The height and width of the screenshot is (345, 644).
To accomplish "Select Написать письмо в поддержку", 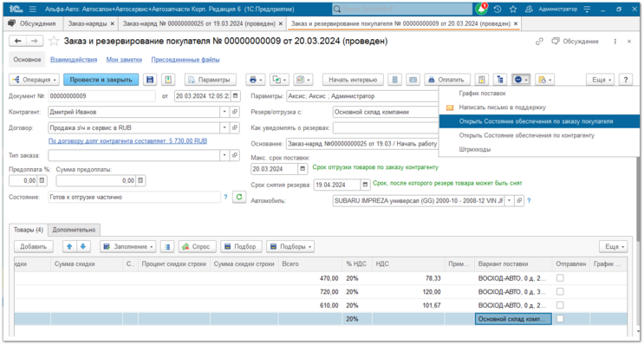I will tap(539, 107).
